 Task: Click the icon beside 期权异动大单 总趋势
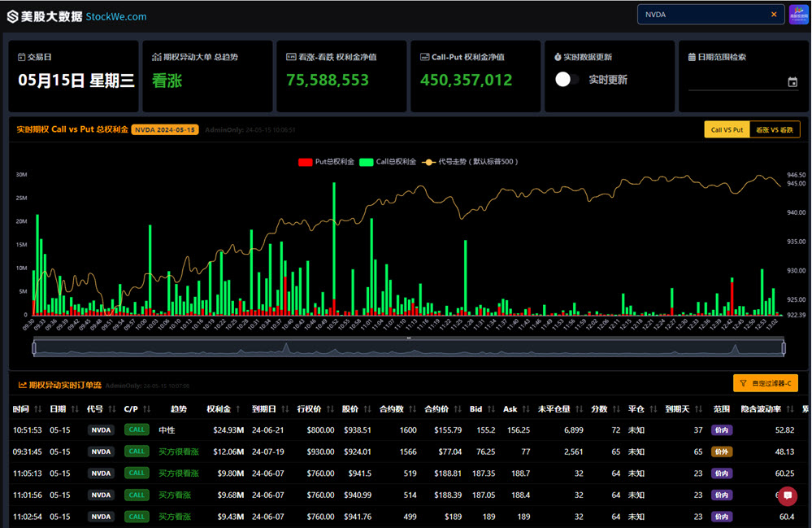pos(156,57)
